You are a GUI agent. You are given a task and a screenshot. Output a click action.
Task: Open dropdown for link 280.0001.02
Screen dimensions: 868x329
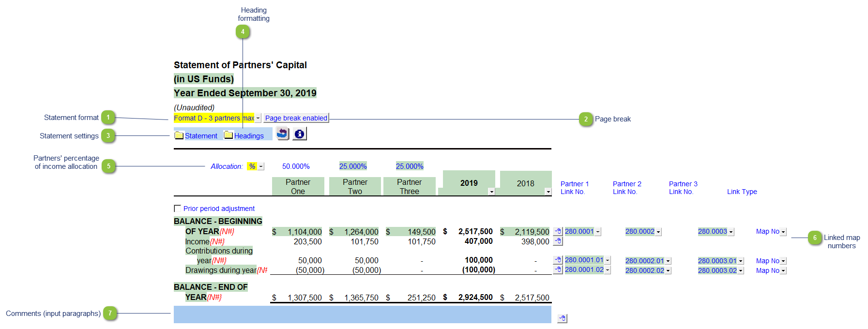click(608, 270)
